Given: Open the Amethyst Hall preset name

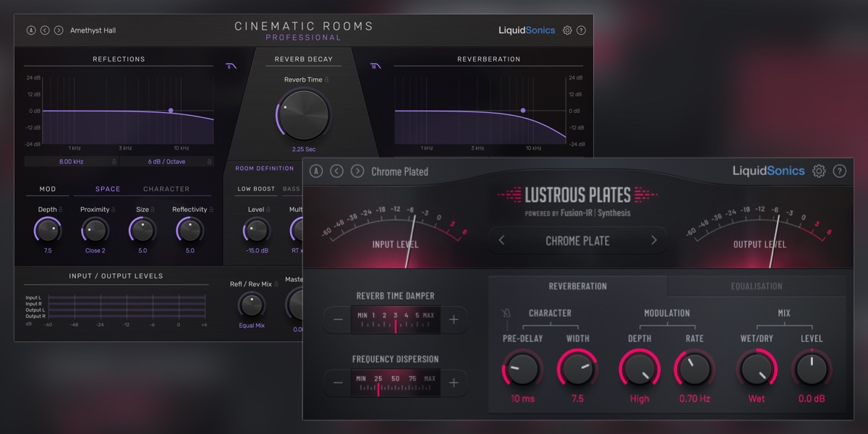Looking at the screenshot, I should tap(93, 30).
